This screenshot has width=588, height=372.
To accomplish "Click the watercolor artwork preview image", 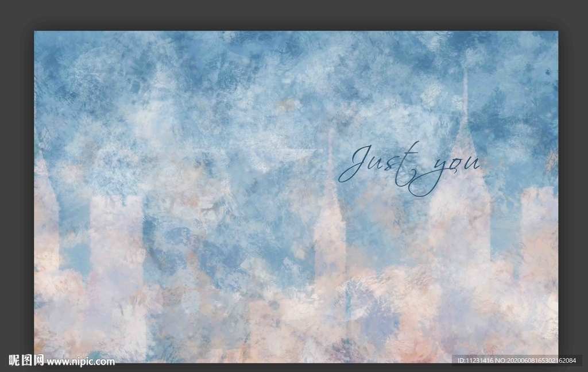I will (296, 197).
